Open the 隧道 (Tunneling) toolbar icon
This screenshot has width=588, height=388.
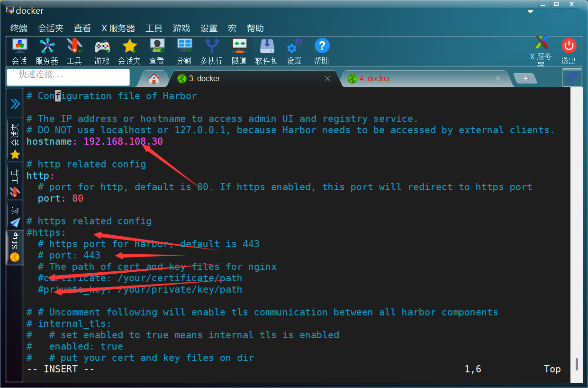tap(239, 52)
